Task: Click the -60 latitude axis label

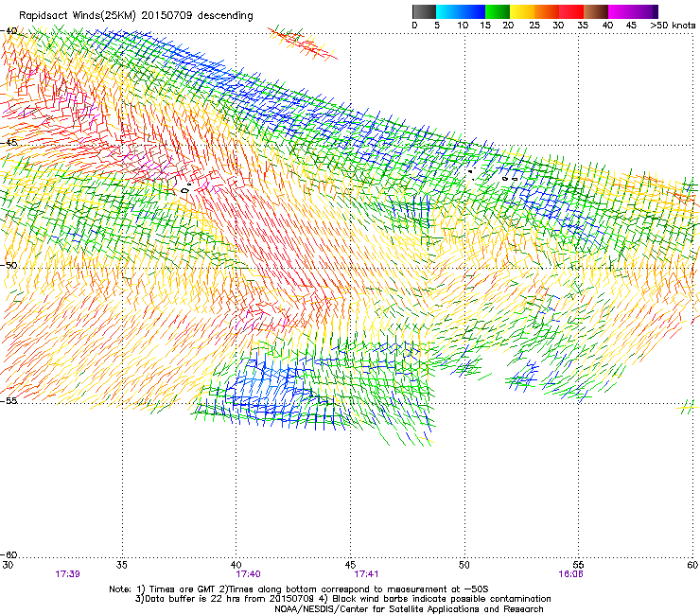Action: point(9,554)
